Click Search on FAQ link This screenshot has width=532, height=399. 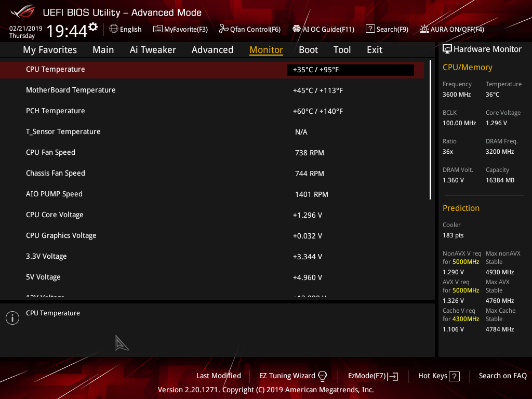click(x=502, y=376)
